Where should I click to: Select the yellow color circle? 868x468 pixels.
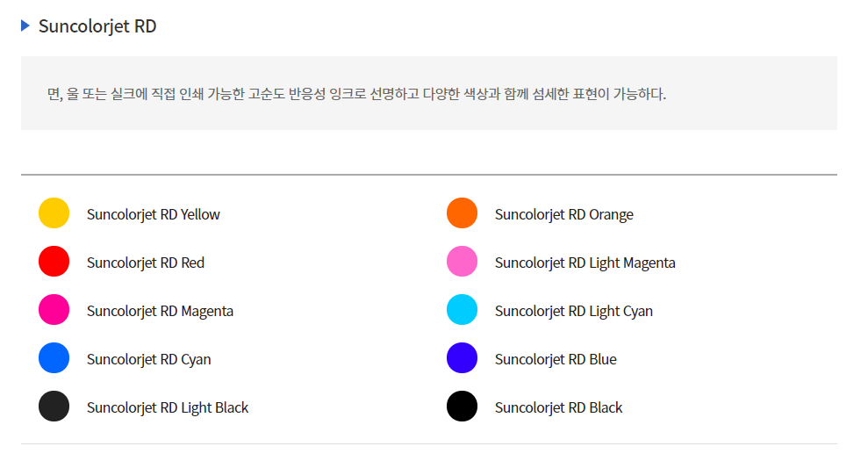coord(54,213)
